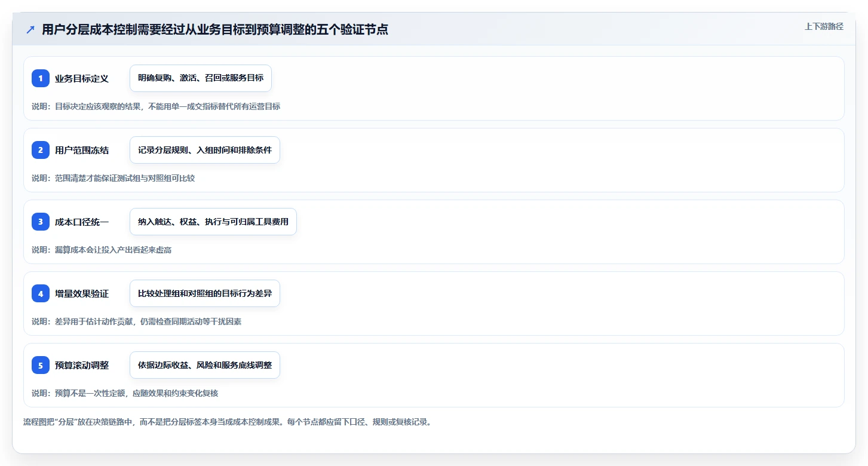Click the 记录分层规则、入组时间和排除条件 box
Image resolution: width=868 pixels, height=466 pixels.
click(205, 150)
